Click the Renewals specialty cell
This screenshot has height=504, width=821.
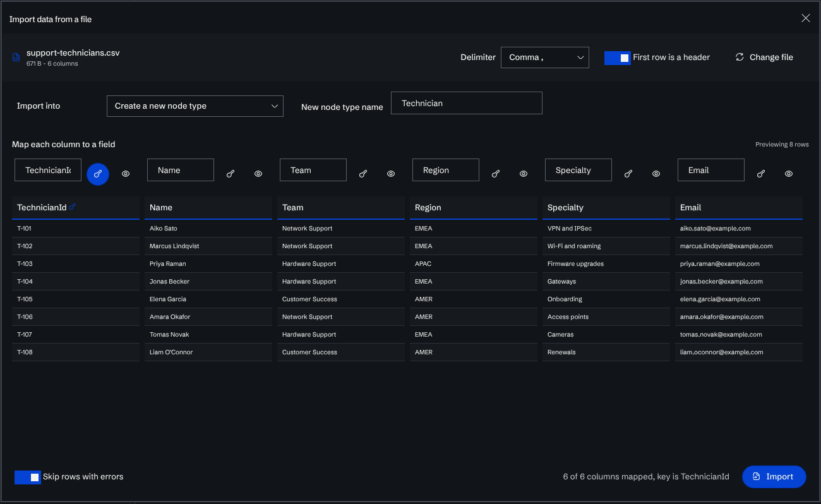(606, 352)
